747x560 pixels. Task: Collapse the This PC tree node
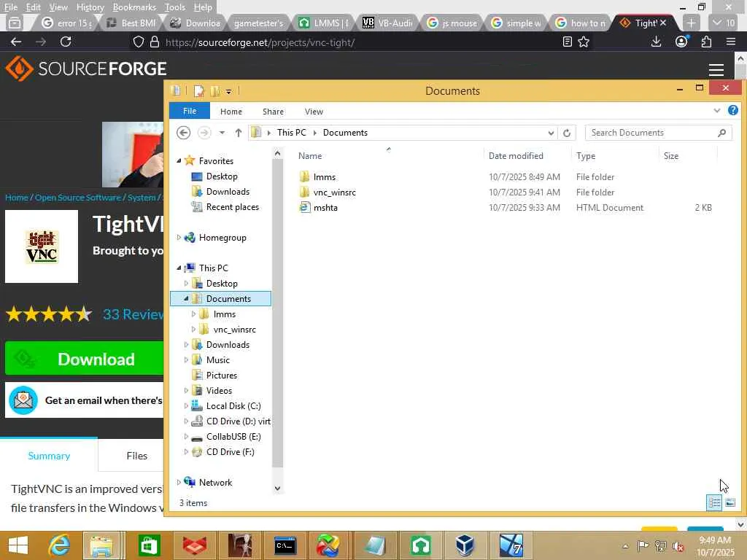pos(179,268)
